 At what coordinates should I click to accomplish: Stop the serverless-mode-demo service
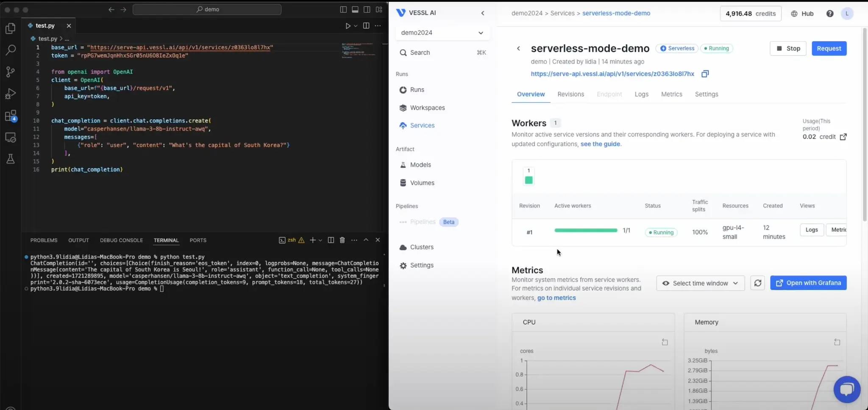click(x=788, y=48)
